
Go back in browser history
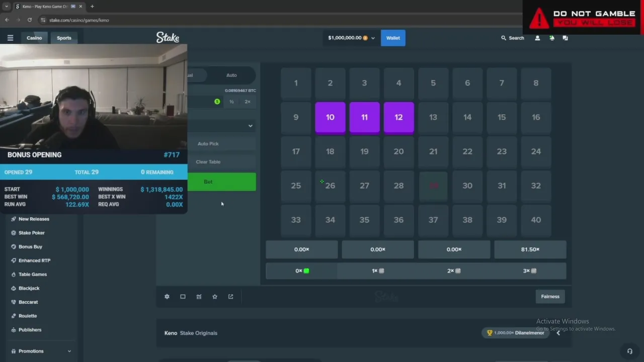[x=7, y=20]
